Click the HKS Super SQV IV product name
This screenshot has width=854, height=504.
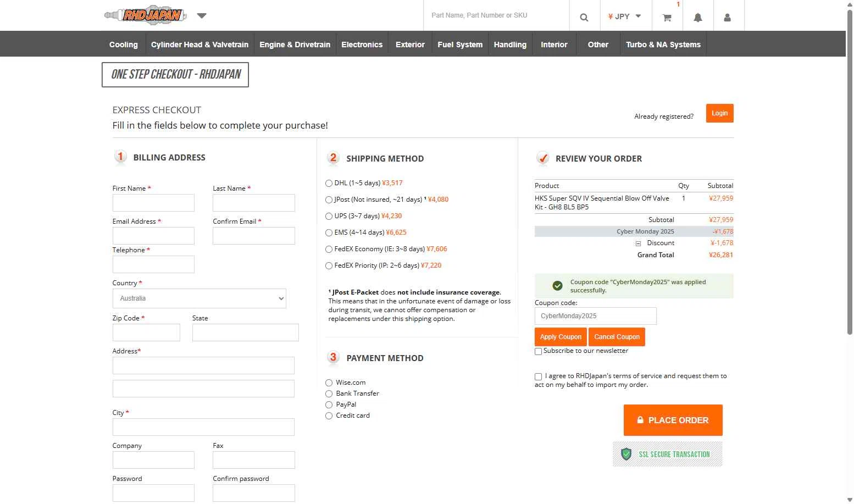click(x=602, y=203)
